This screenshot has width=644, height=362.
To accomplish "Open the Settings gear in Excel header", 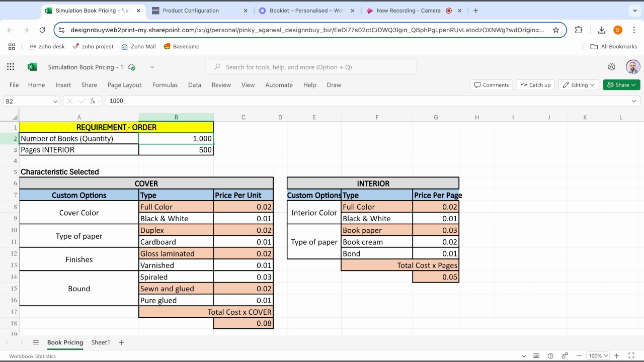I will (x=611, y=67).
